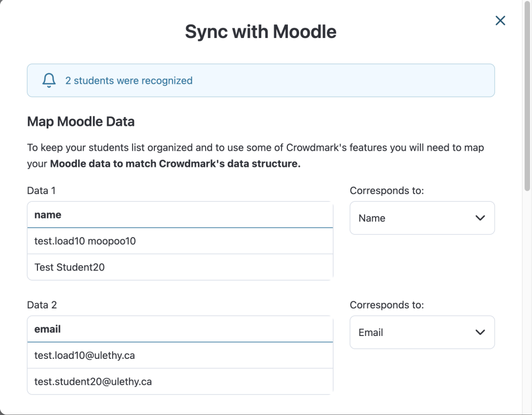Screen dimensions: 532x415
Task: Close the Sync with Moodle dialog
Action: 500,21
